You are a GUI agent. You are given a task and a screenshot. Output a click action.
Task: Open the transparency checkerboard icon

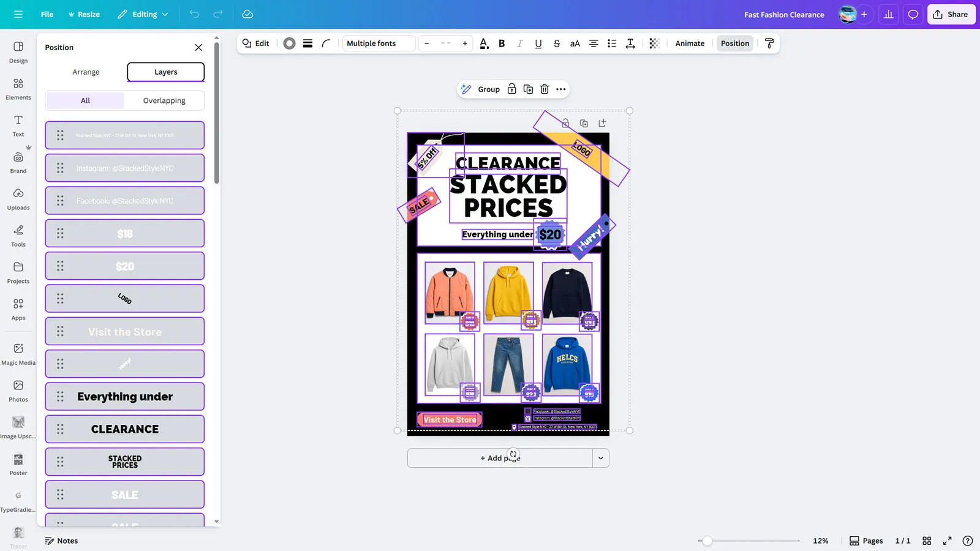click(654, 43)
